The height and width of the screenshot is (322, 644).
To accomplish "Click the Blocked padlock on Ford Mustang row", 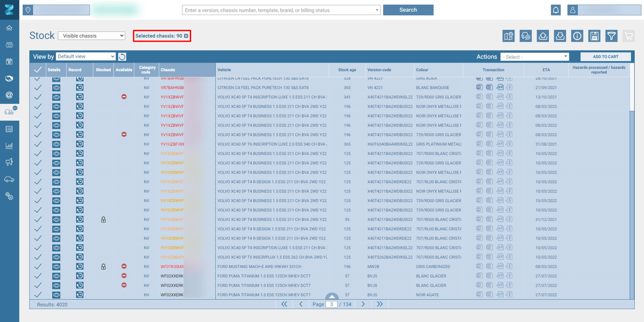I will 103,267.
